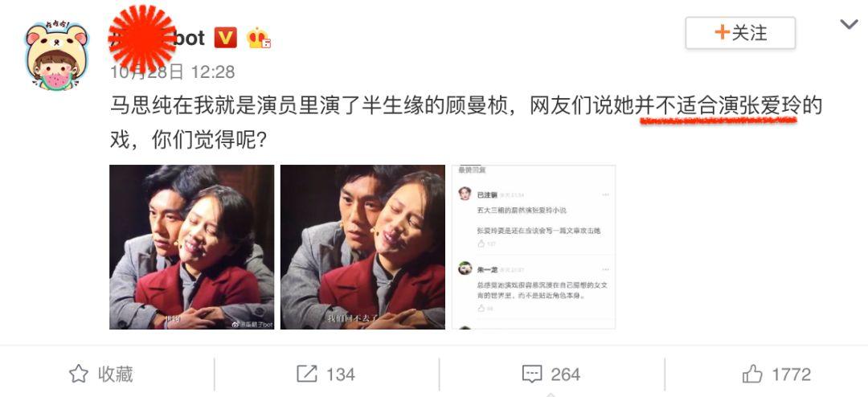Image resolution: width=868 pixels, height=397 pixels.
Task: Toggle like on post with 1772 likes
Action: pos(776,374)
